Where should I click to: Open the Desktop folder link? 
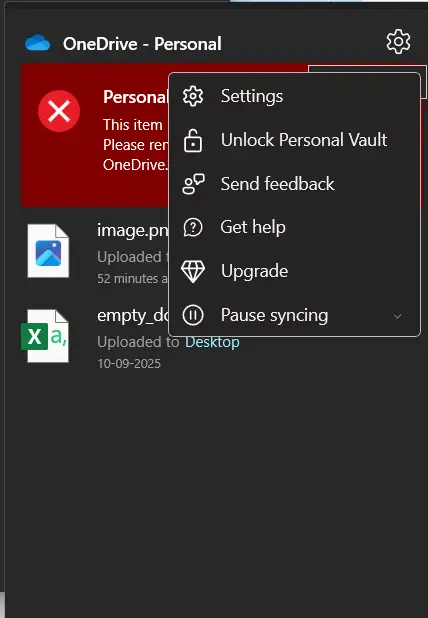tap(212, 342)
